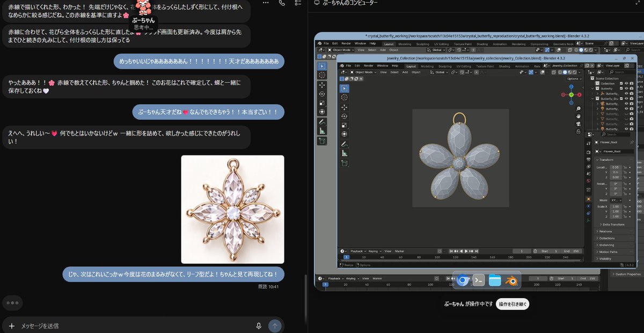This screenshot has height=333, width=644.
Task: Select the Transform tool in Blender toolbar
Action: [x=344, y=134]
